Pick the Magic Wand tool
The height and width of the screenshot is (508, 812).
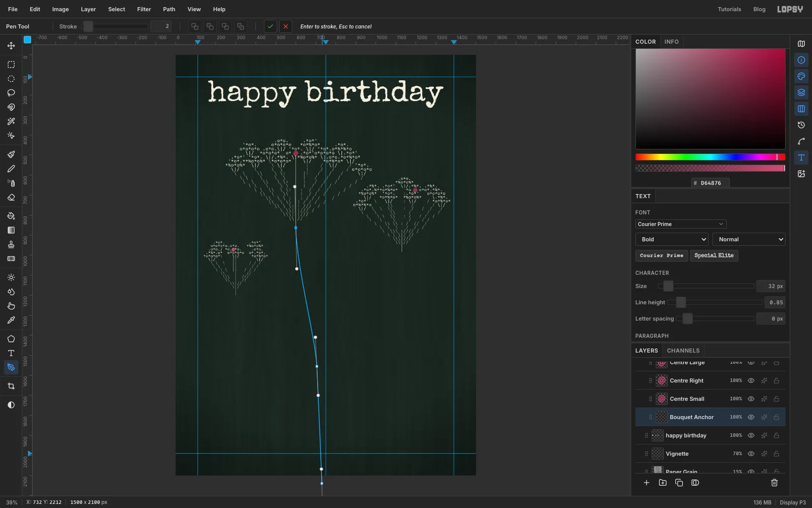[x=11, y=121]
